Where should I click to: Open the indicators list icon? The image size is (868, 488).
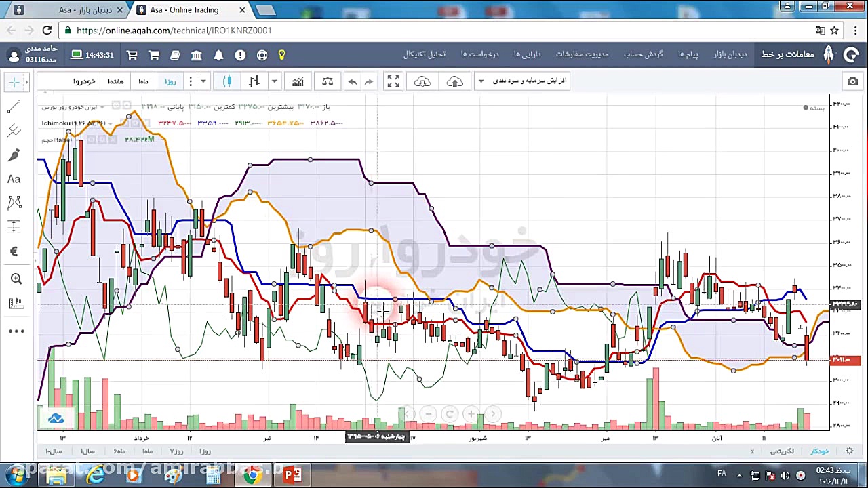click(298, 81)
